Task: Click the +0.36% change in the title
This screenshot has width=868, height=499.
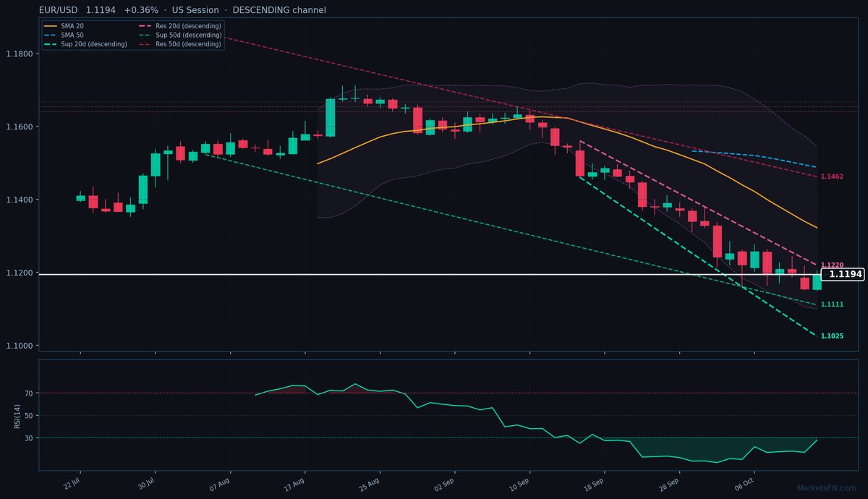Action: tap(141, 10)
